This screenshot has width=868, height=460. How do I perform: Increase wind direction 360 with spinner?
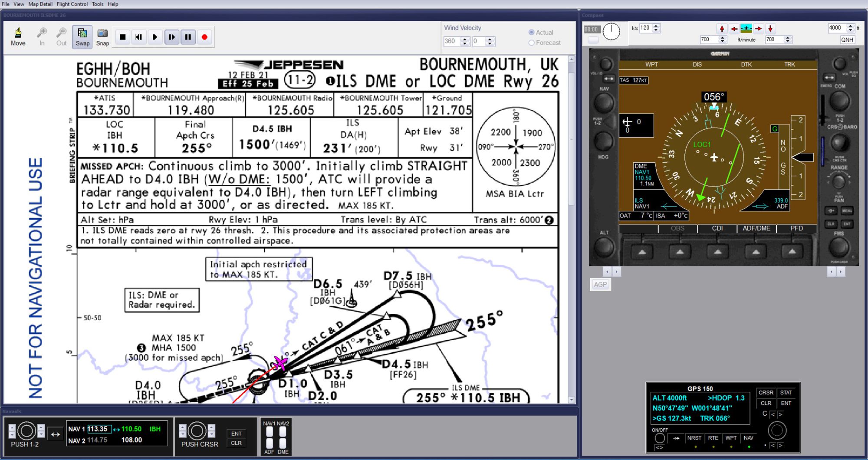(x=465, y=39)
